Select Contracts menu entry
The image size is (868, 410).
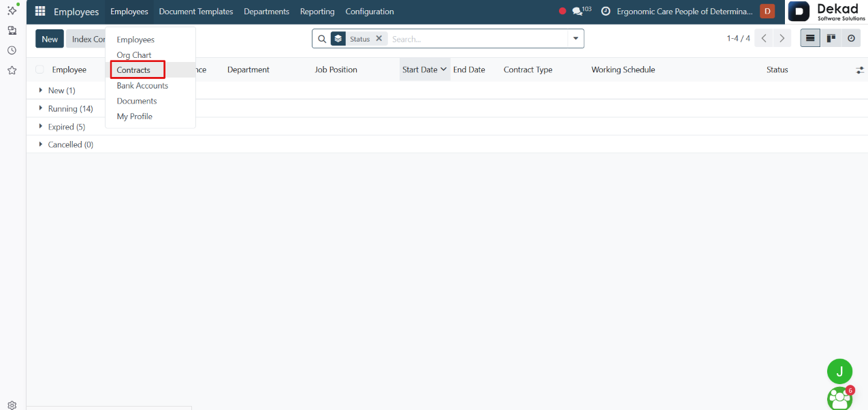click(133, 70)
